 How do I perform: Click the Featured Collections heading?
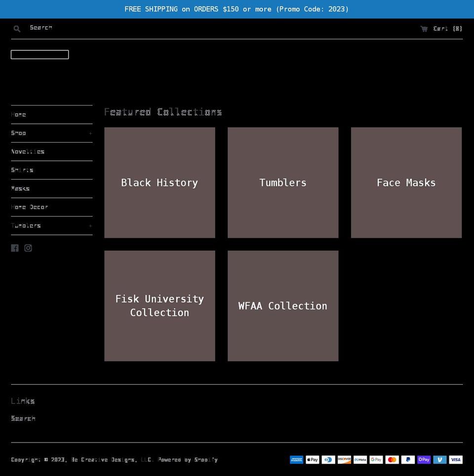click(x=163, y=112)
